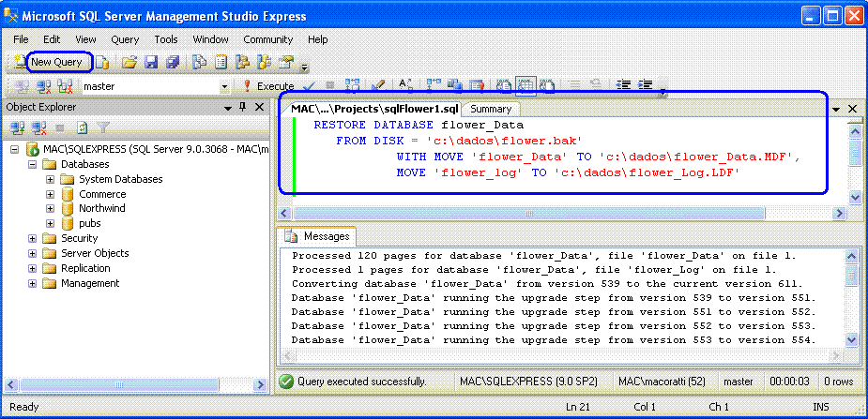Open the database selector dropdown showing master

click(x=224, y=86)
